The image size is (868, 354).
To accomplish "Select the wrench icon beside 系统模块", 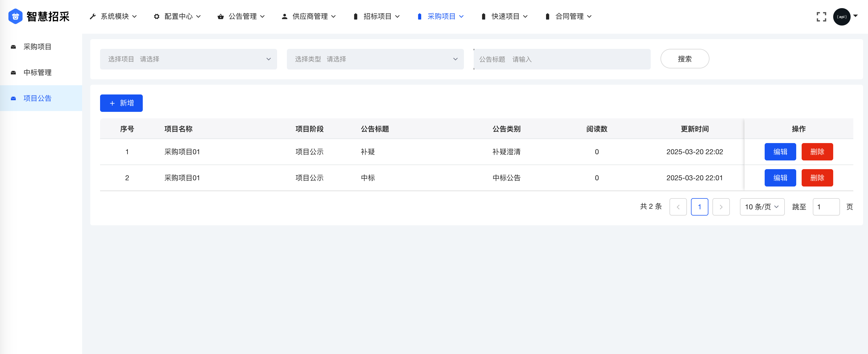I will pos(93,16).
